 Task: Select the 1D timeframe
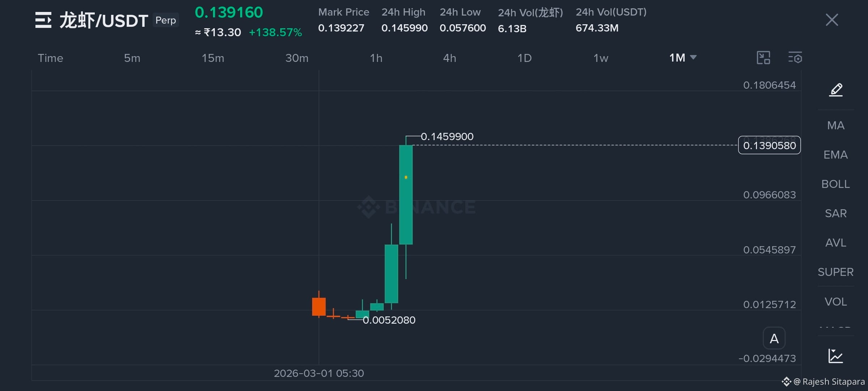pos(524,58)
